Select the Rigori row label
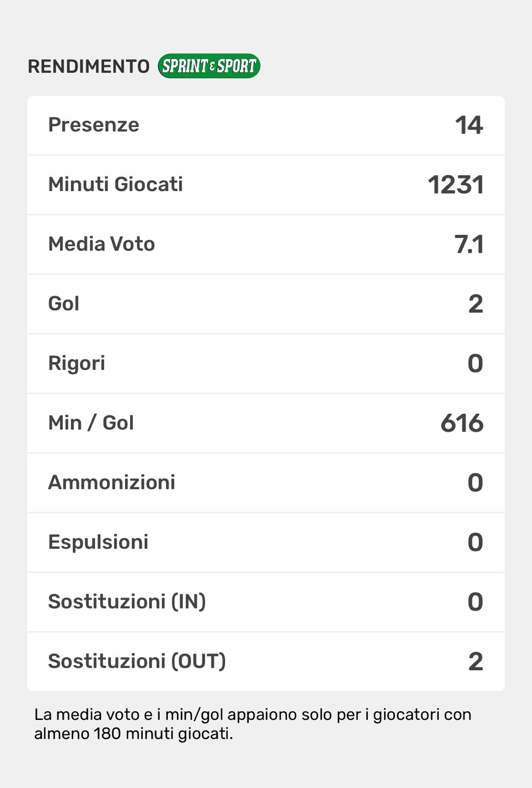The width and height of the screenshot is (532, 788). click(76, 363)
